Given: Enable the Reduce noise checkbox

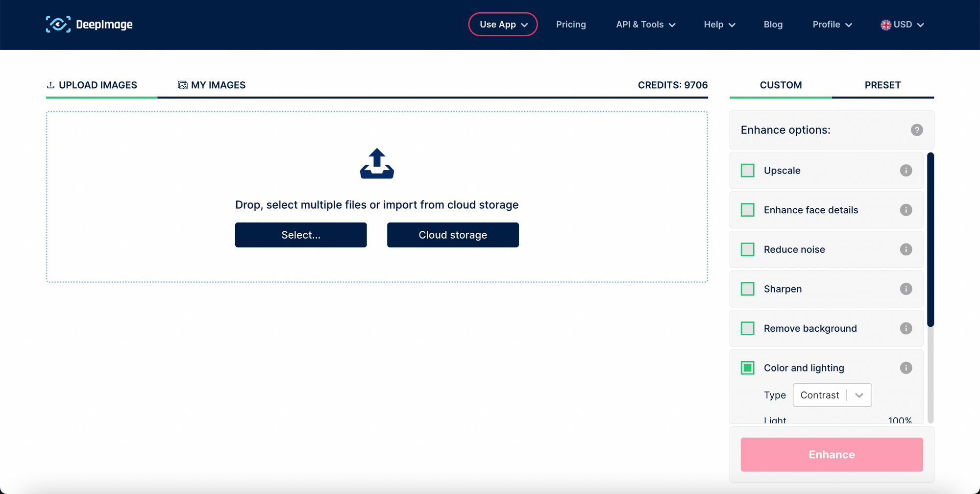Looking at the screenshot, I should pyautogui.click(x=747, y=249).
